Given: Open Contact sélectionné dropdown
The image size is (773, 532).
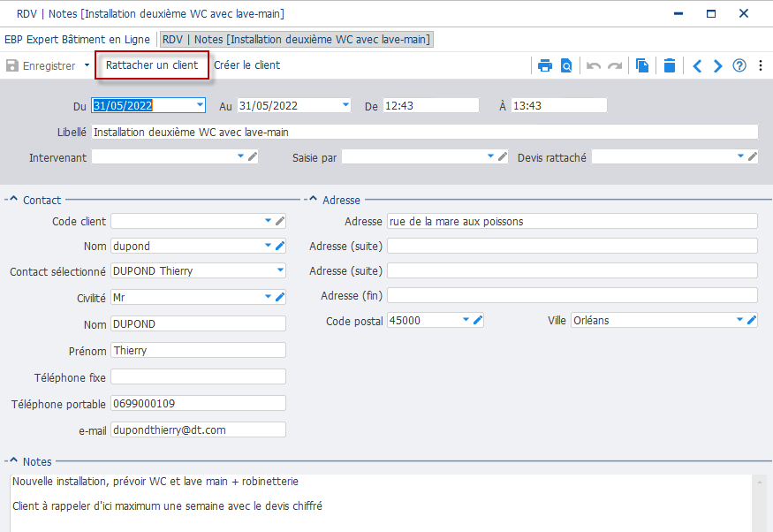Looking at the screenshot, I should pos(280,270).
